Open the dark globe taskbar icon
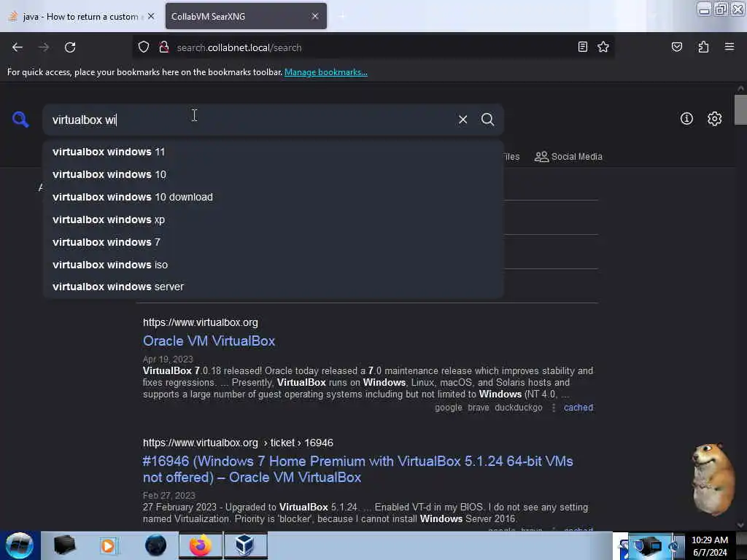Viewport: 747px width, 560px height. click(156, 545)
